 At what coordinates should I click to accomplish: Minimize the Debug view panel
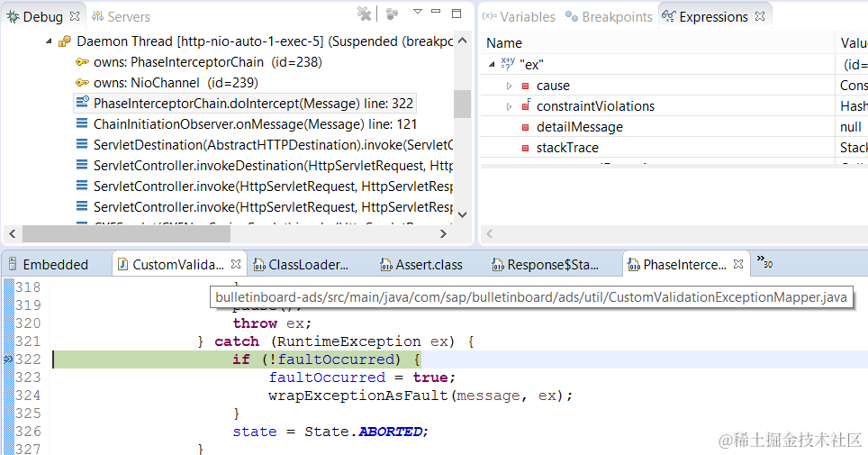[436, 11]
